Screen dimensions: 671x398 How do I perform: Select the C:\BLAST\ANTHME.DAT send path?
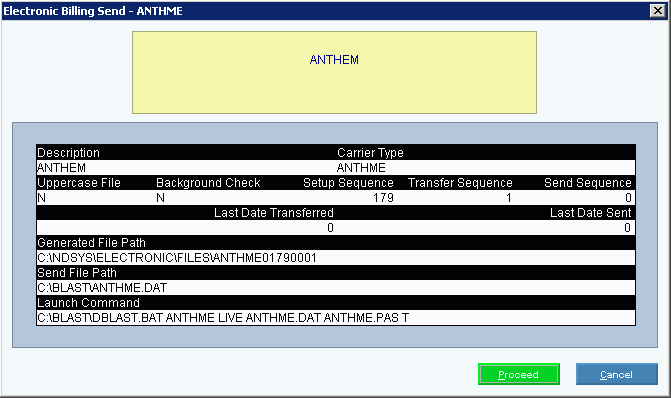click(102, 288)
